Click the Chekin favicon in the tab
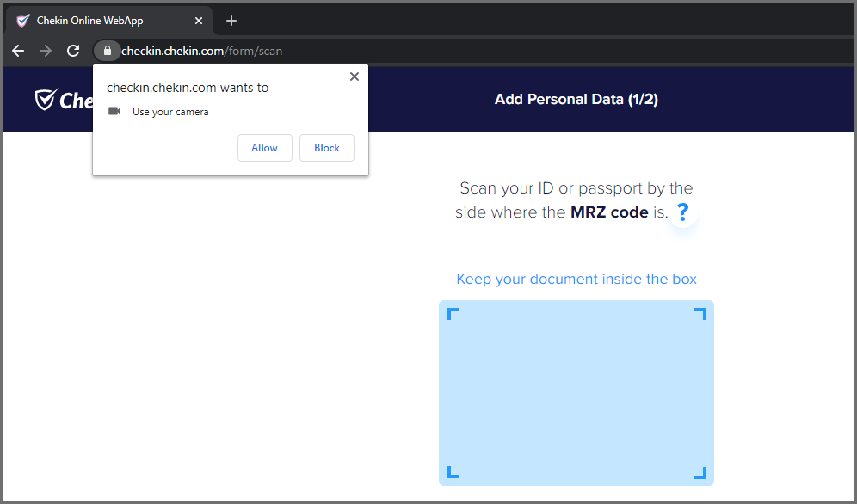The width and height of the screenshot is (857, 504). [x=23, y=21]
